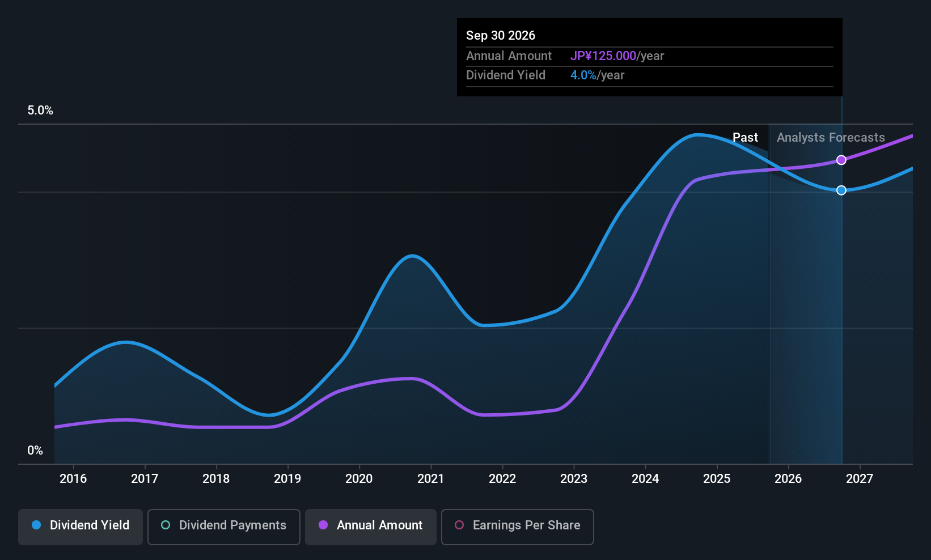Toggle the Annual Amount series

[371, 527]
